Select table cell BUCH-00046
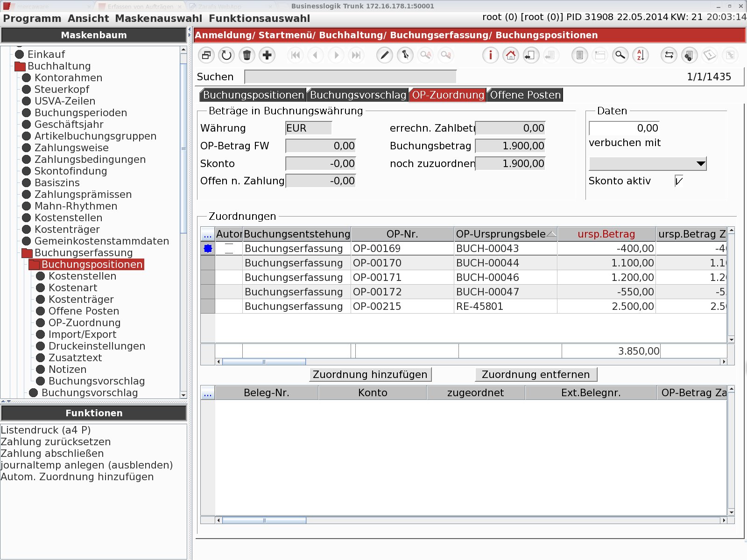The width and height of the screenshot is (747, 560). 506,278
